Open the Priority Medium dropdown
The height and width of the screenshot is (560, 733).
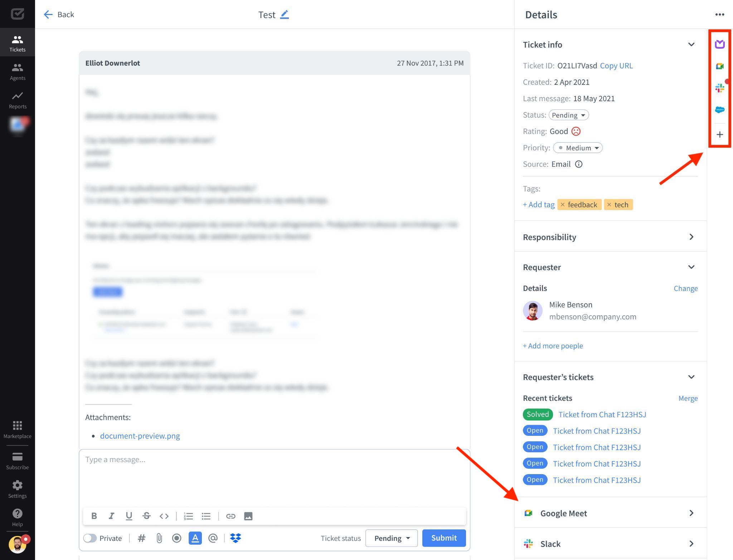(578, 148)
